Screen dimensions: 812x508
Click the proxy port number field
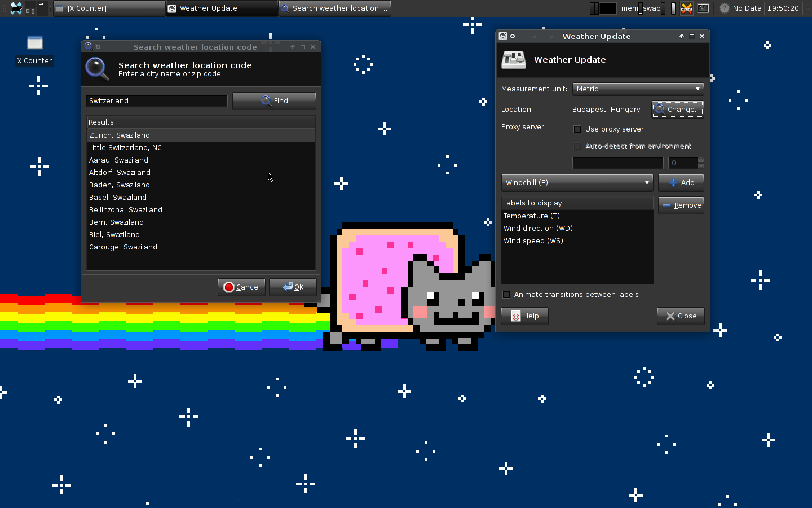(683, 163)
